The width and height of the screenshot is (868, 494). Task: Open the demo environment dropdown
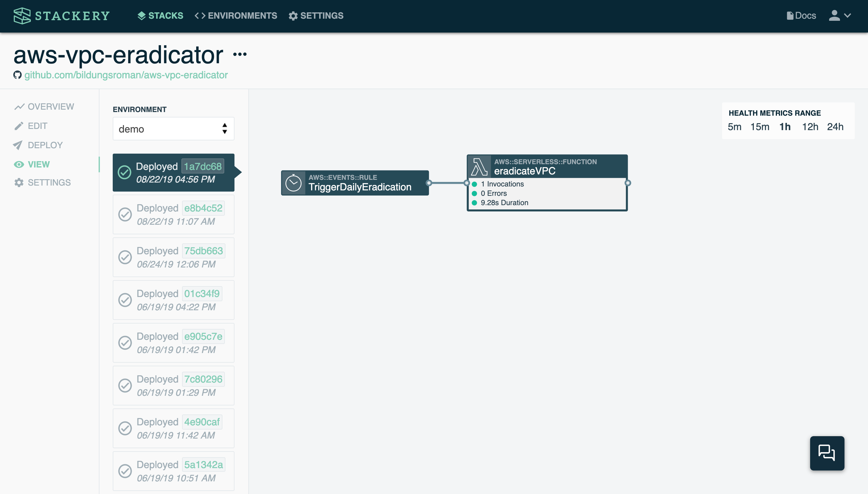pyautogui.click(x=174, y=129)
